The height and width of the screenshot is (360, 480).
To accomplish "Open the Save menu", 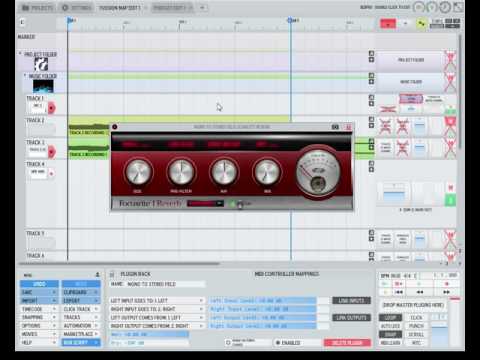I will pyautogui.click(x=39, y=292).
